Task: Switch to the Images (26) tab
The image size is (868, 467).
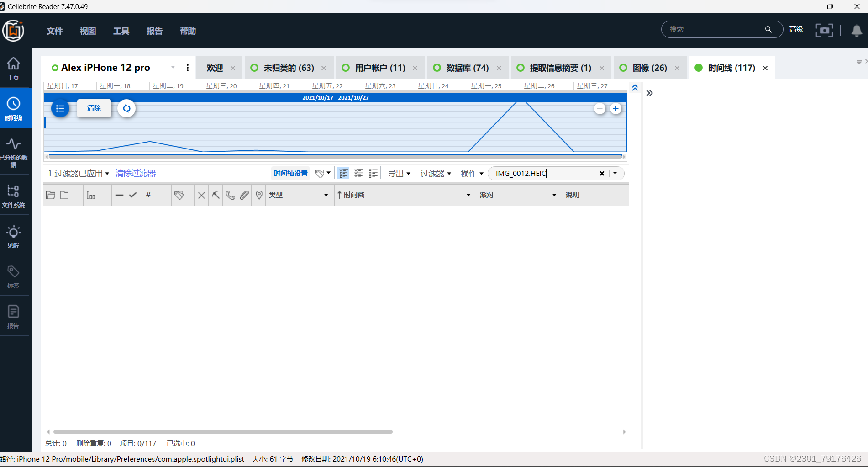Action: [650, 68]
